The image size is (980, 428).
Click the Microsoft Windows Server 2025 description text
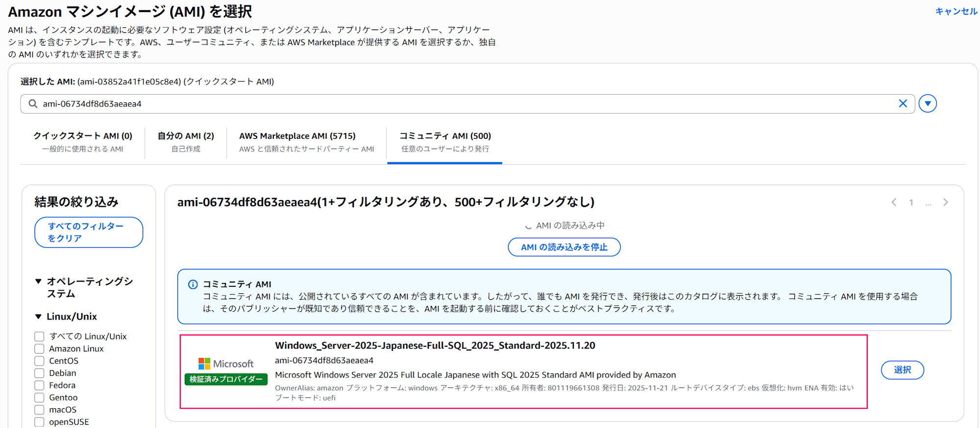point(475,375)
